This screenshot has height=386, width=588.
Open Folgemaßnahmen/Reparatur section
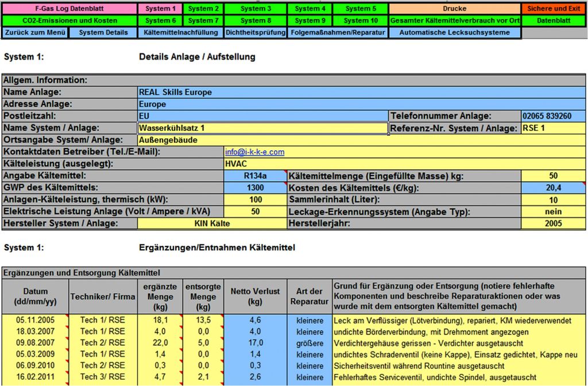(x=338, y=33)
